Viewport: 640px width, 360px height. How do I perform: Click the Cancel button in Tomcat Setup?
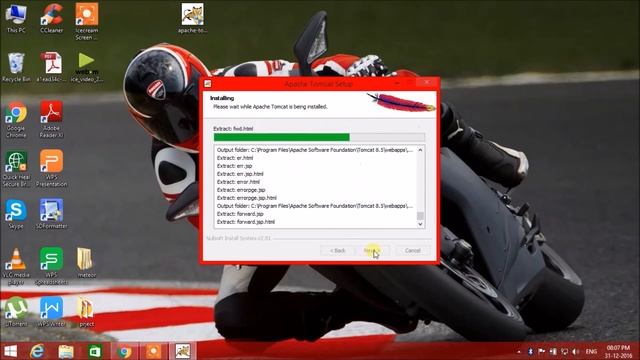pyautogui.click(x=412, y=250)
